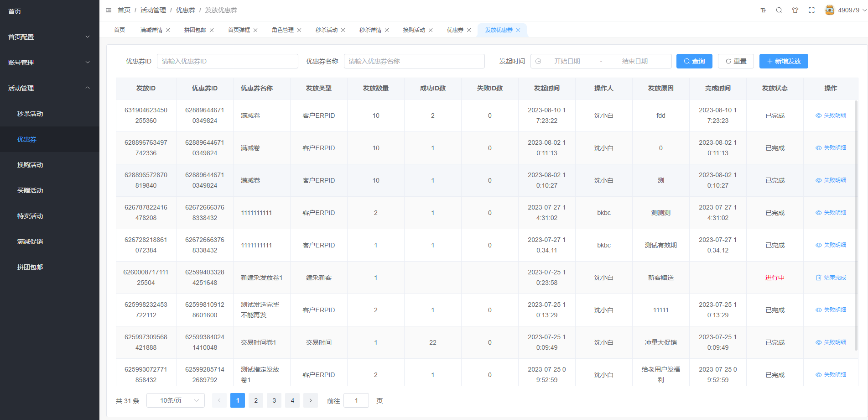Click the 优惠券ID input field

click(228, 61)
